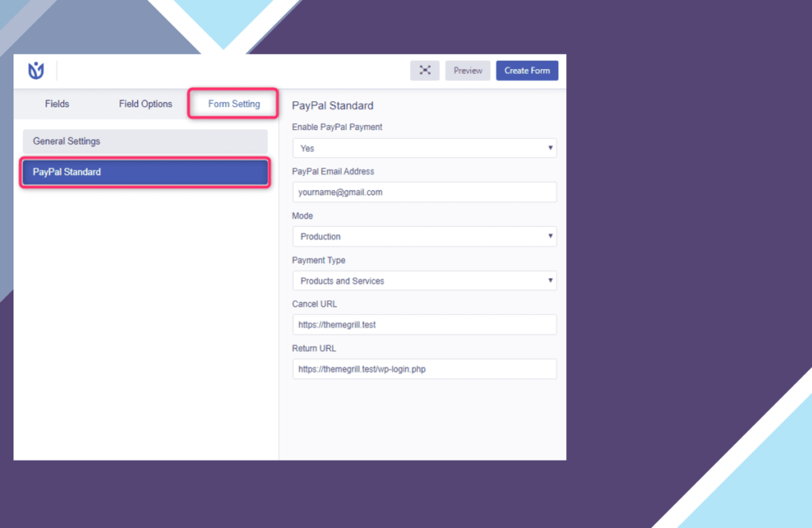
Task: Click the 'Enable PayPal Payment' label text
Action: 337,127
